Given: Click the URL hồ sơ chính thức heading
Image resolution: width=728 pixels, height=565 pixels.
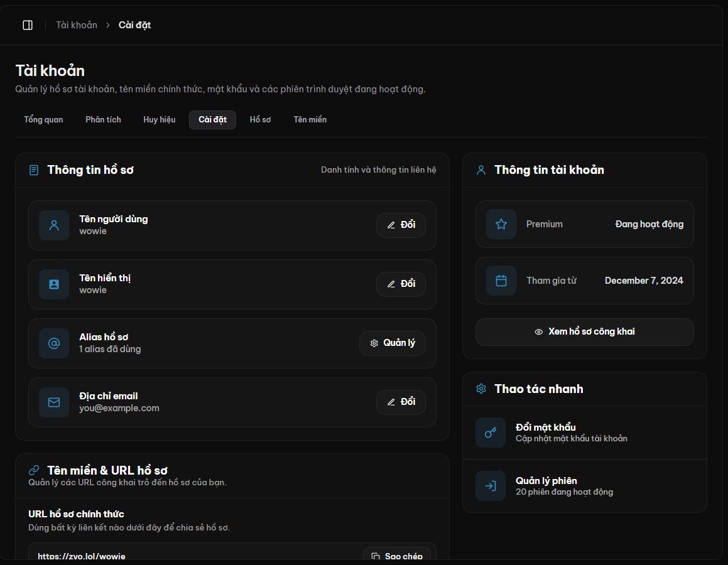Looking at the screenshot, I should pyautogui.click(x=76, y=514).
